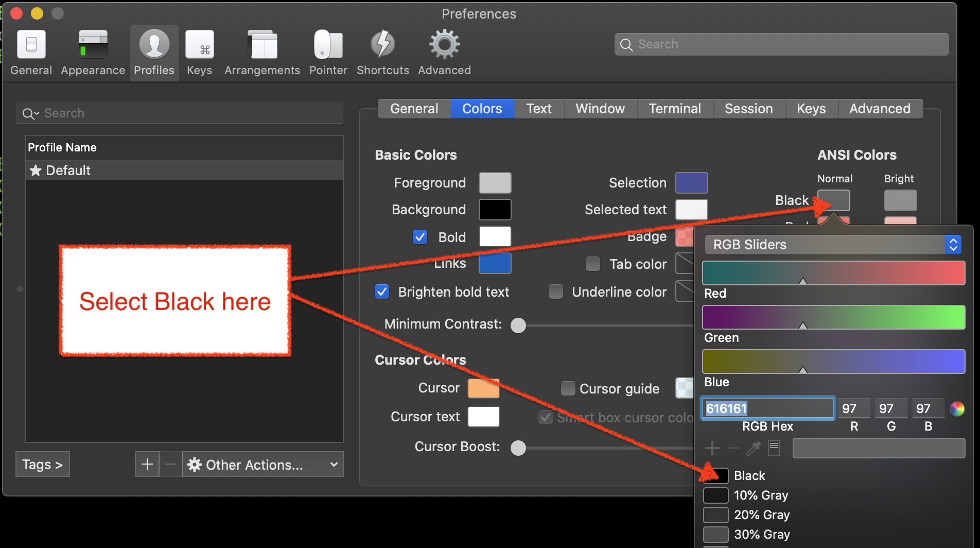Open the Other Actions menu
This screenshot has height=548, width=980.
(x=263, y=465)
